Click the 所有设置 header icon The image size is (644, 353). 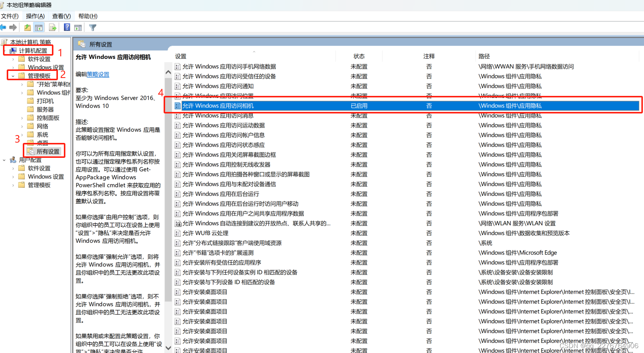[x=81, y=44]
